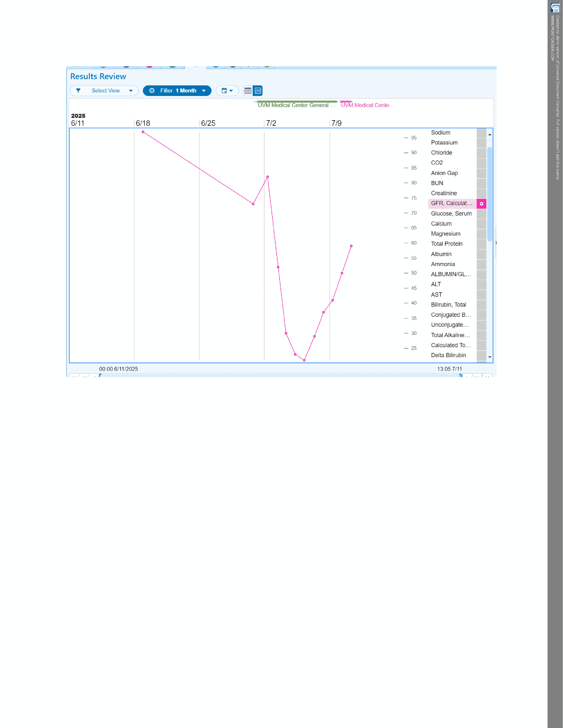Click the timeline range slider bar
Viewport: 563px width, 728px height.
click(x=280, y=375)
